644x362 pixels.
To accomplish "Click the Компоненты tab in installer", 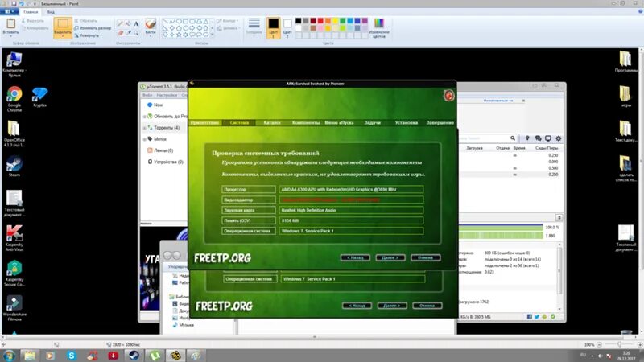I will click(306, 123).
